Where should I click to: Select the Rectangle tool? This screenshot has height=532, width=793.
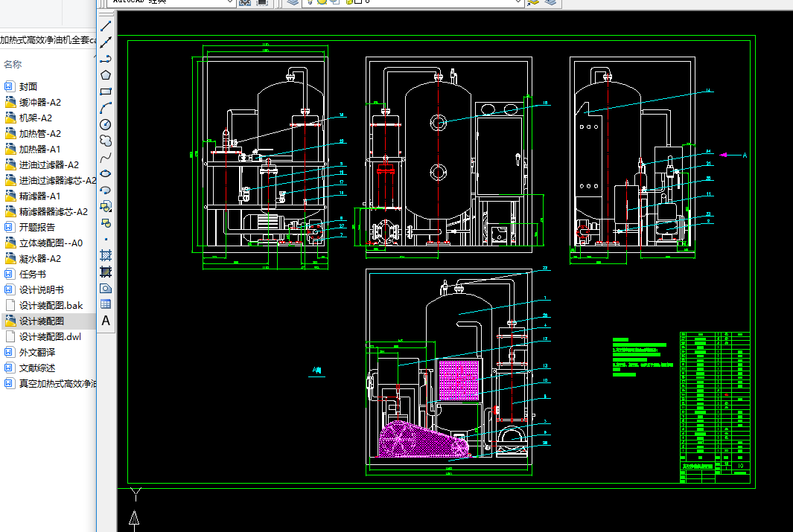[x=106, y=92]
